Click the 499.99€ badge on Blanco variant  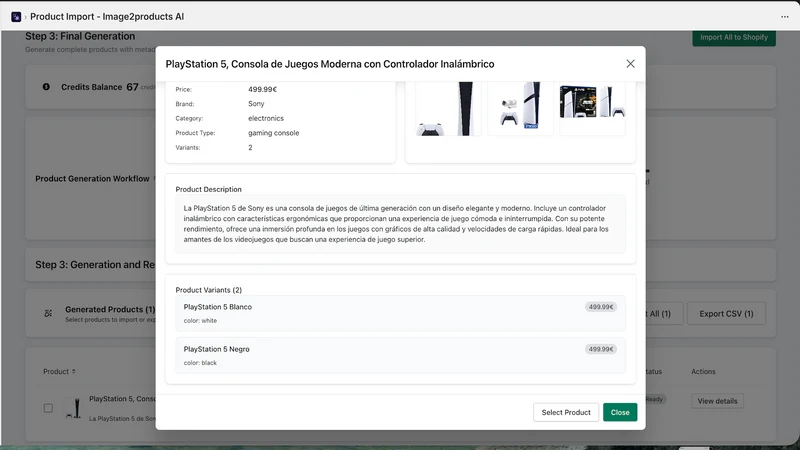pos(601,307)
